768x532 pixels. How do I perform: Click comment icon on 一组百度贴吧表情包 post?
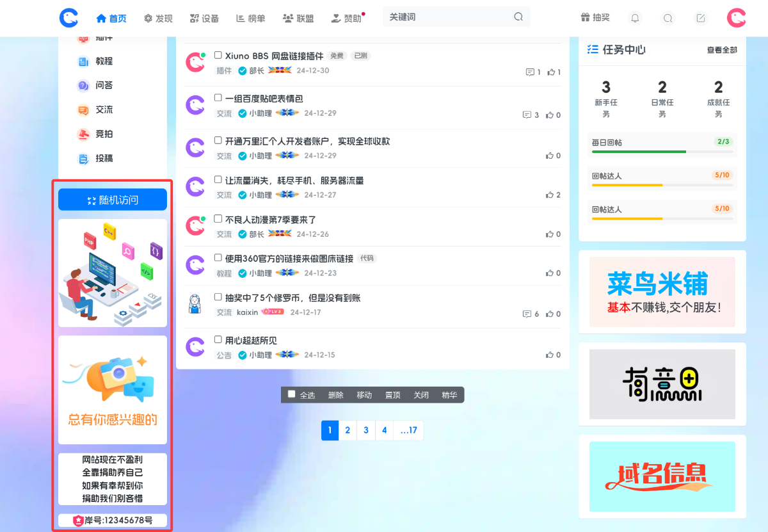point(527,115)
